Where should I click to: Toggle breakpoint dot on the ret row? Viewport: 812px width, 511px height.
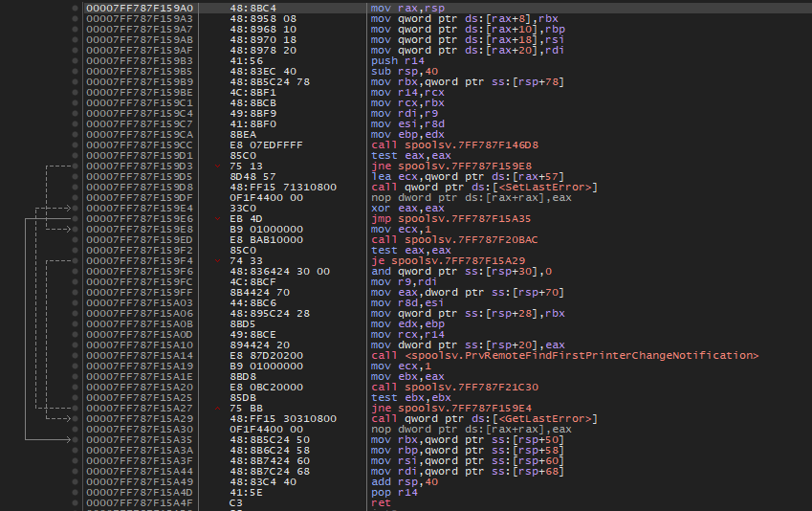76,503
